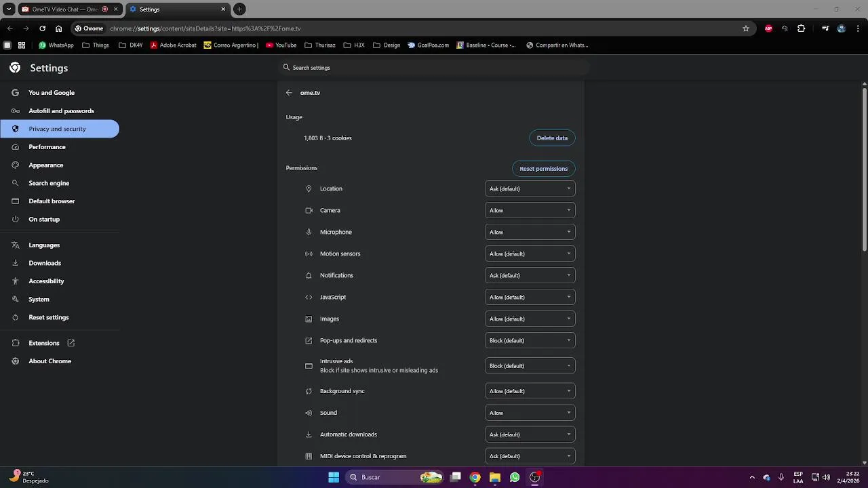Open File Explorer from taskbar
Viewport: 868px width, 488px height.
click(495, 477)
